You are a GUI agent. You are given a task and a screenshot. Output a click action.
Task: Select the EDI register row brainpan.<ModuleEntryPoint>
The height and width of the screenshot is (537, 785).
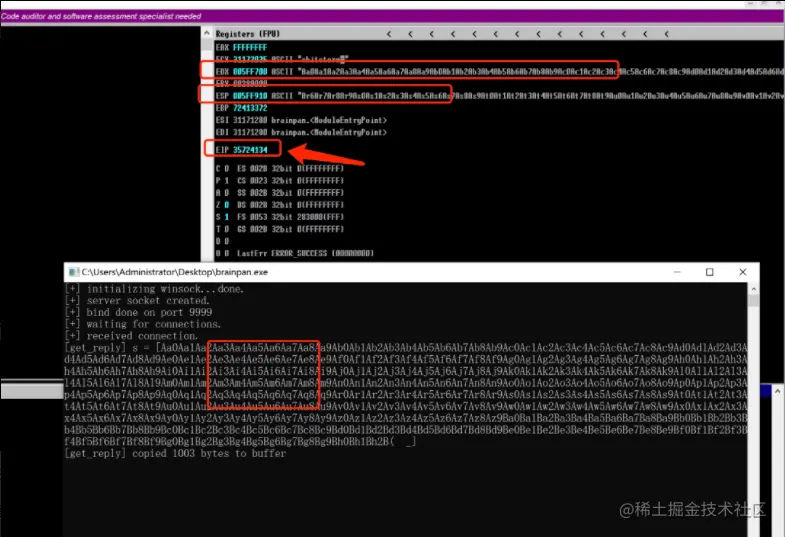click(x=301, y=132)
